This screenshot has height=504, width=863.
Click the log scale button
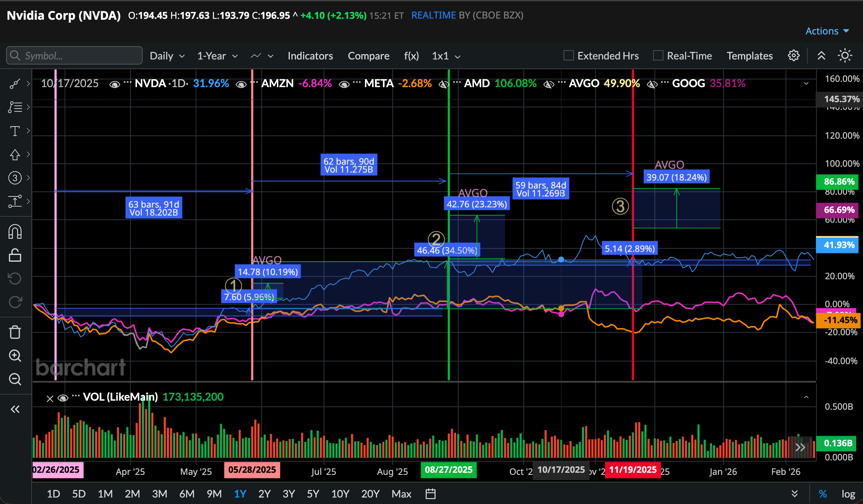[848, 494]
